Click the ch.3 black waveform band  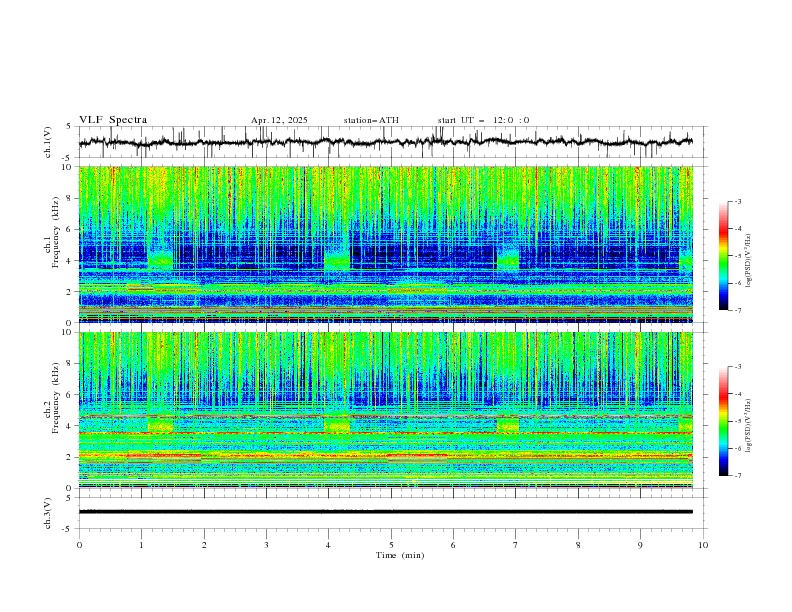pyautogui.click(x=386, y=512)
